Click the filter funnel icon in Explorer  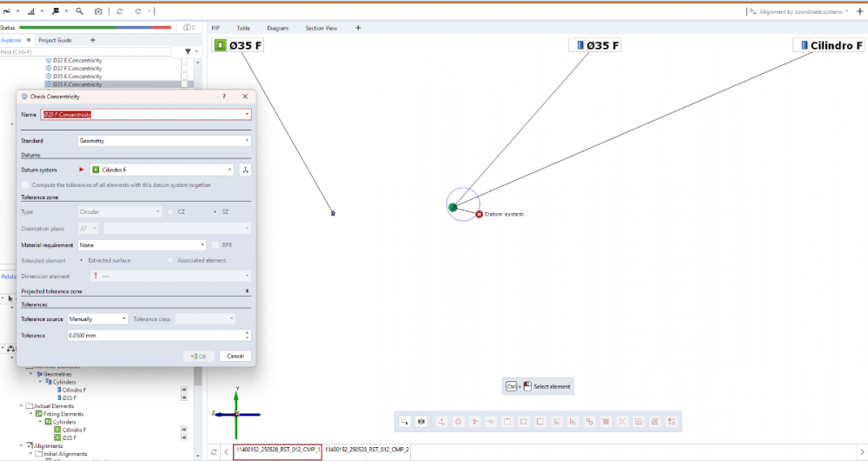coord(187,52)
